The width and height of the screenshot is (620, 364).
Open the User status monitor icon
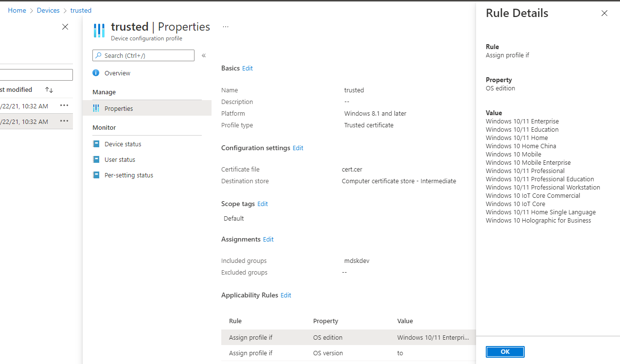(96, 159)
